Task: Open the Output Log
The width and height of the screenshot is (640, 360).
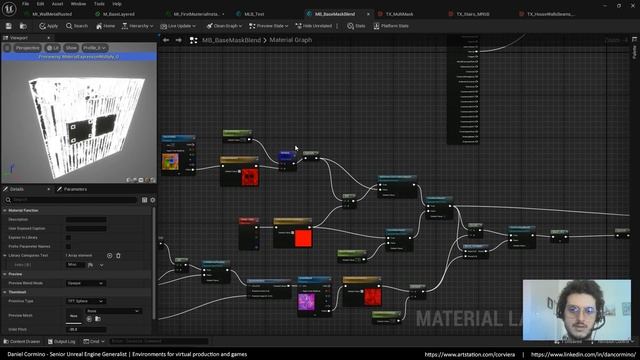Action: click(x=61, y=341)
